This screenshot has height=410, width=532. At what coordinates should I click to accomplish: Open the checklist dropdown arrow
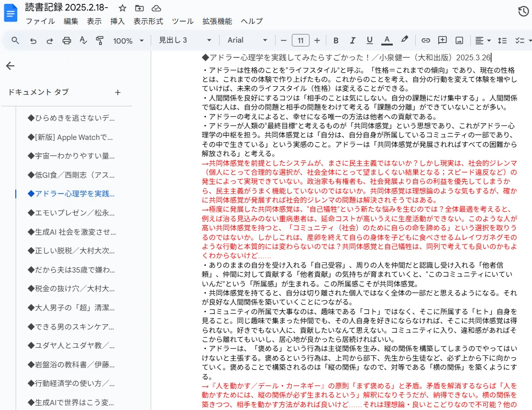coord(530,40)
